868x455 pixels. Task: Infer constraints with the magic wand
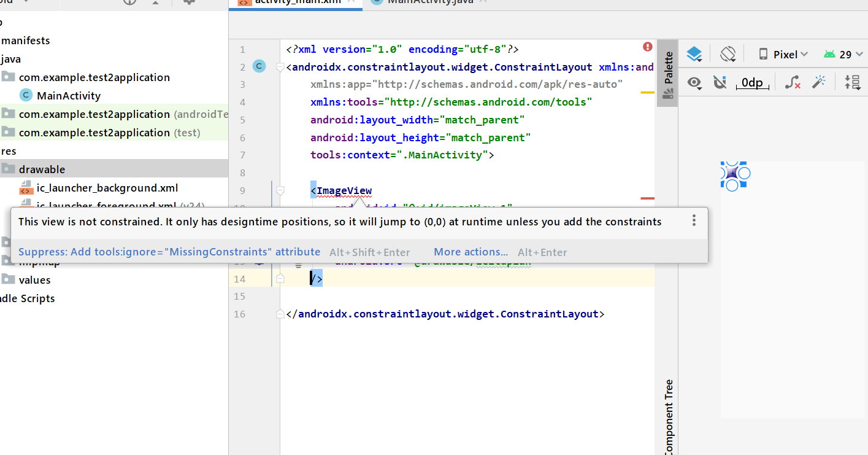coord(819,82)
